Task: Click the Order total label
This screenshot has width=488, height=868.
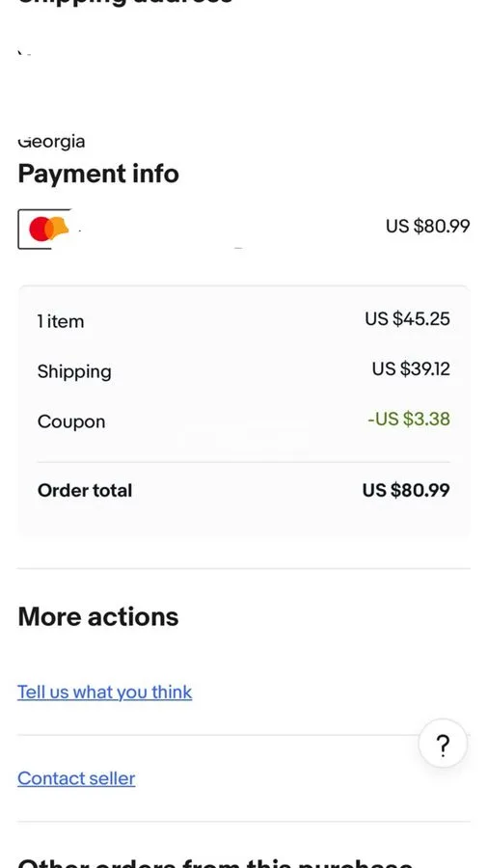Action: [x=85, y=491]
